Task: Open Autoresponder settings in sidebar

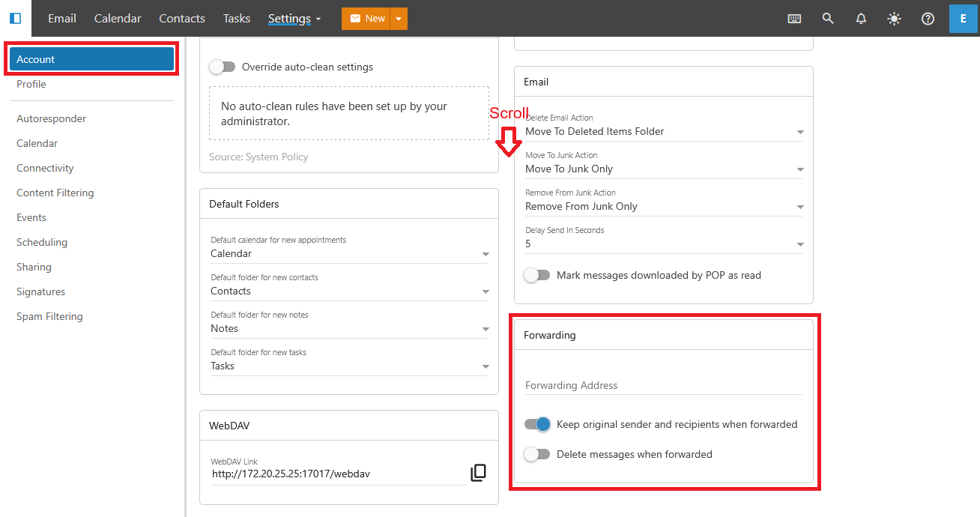Action: coord(51,118)
